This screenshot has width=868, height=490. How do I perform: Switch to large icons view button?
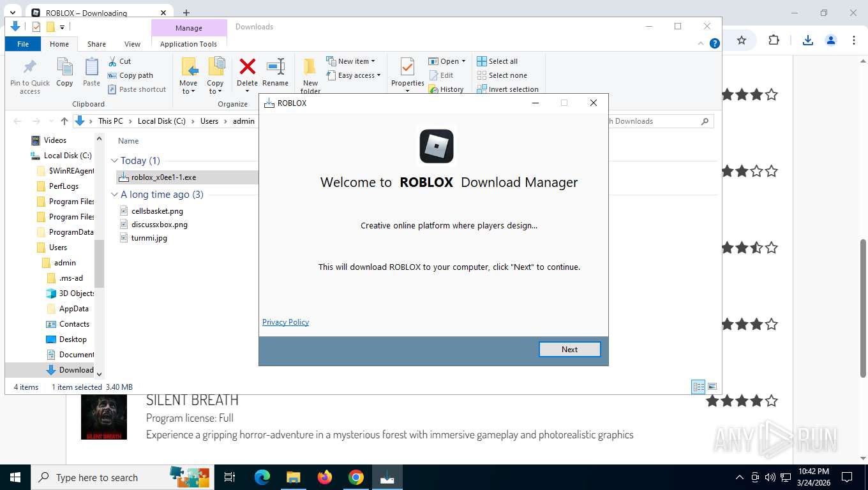click(712, 387)
